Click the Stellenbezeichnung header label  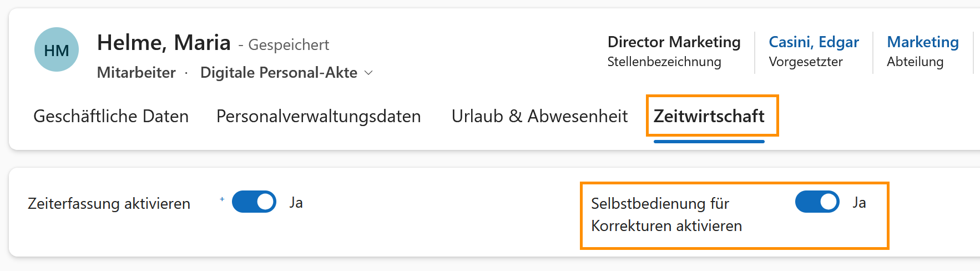(x=664, y=62)
